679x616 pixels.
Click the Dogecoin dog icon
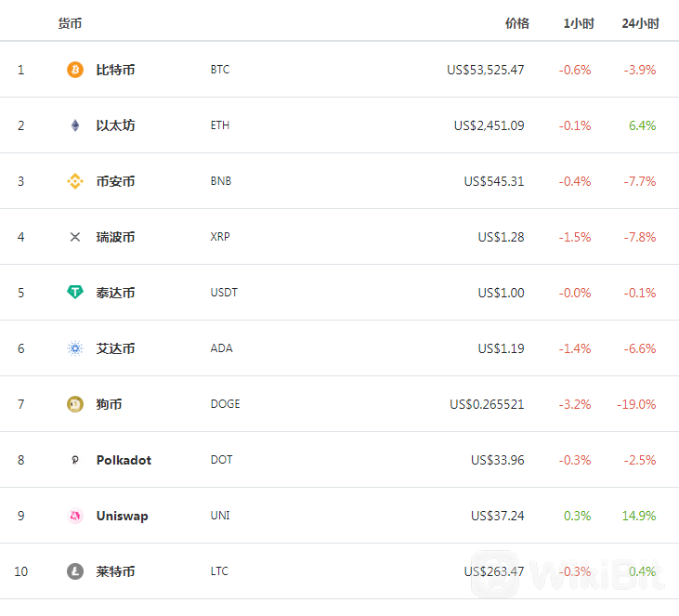point(75,404)
